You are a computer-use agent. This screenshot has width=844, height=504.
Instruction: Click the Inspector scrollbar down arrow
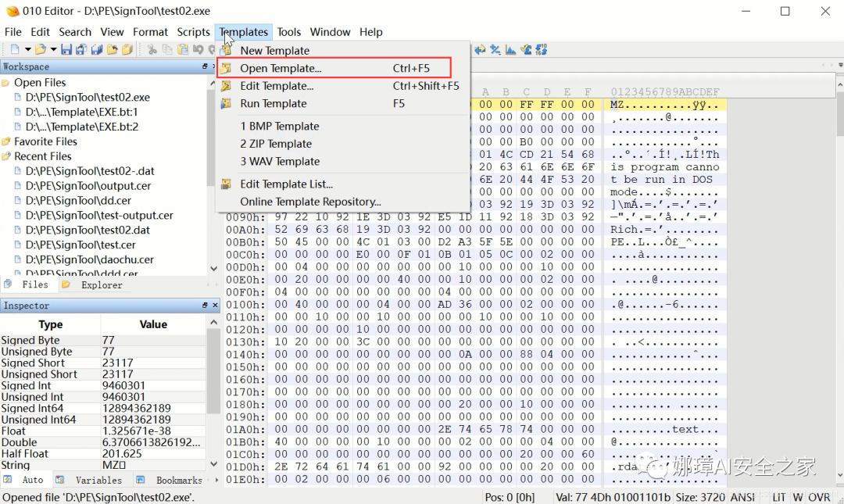tap(213, 463)
